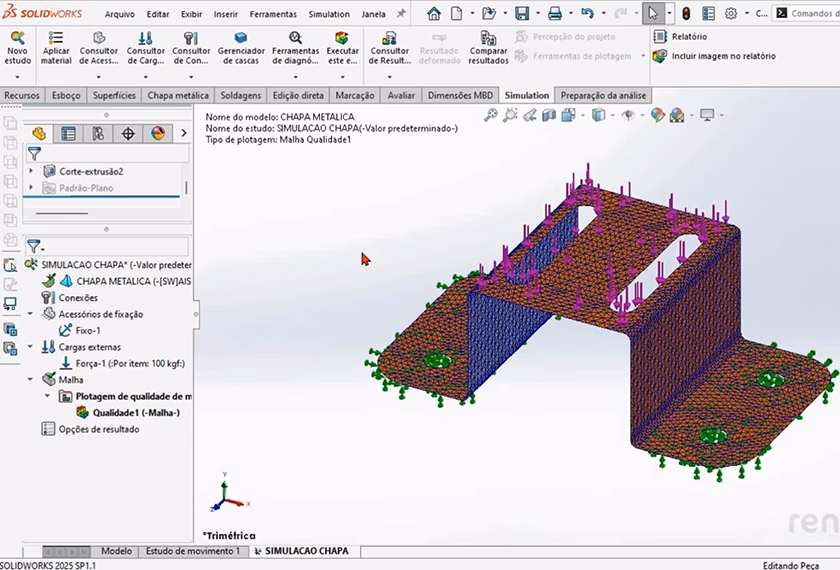Toggle the menu bar pin icon
Image resolution: width=840 pixels, height=570 pixels.
coord(401,14)
